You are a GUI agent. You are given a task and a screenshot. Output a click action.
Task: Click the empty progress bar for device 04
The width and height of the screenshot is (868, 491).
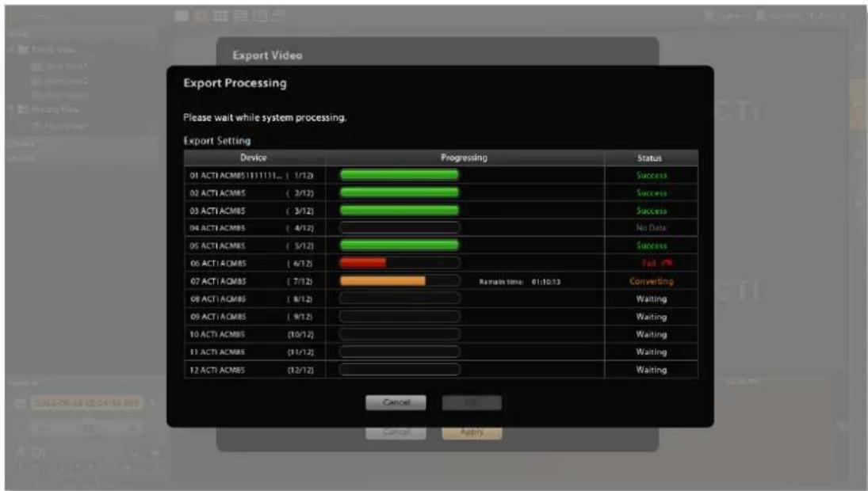point(400,228)
